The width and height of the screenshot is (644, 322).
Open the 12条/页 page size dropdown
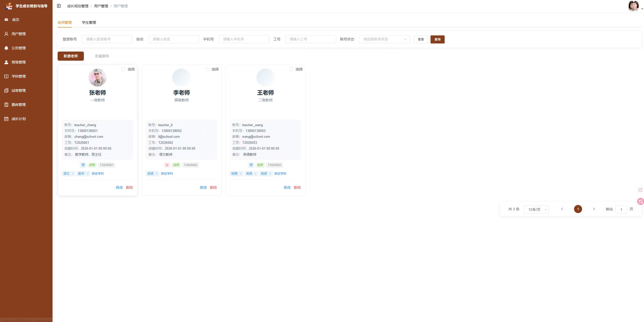(536, 210)
